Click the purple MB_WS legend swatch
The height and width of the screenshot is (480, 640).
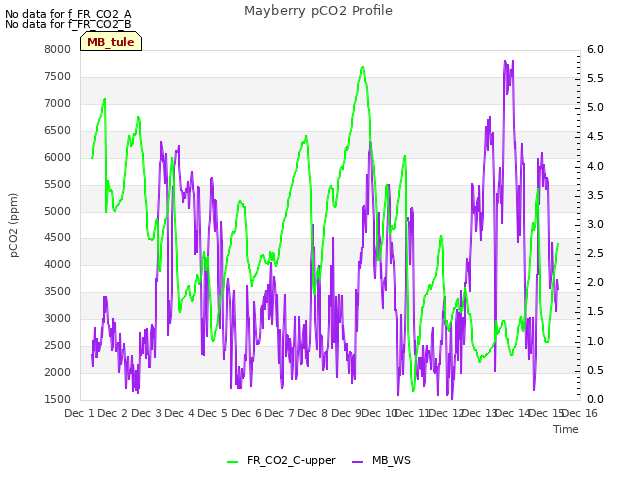(357, 462)
